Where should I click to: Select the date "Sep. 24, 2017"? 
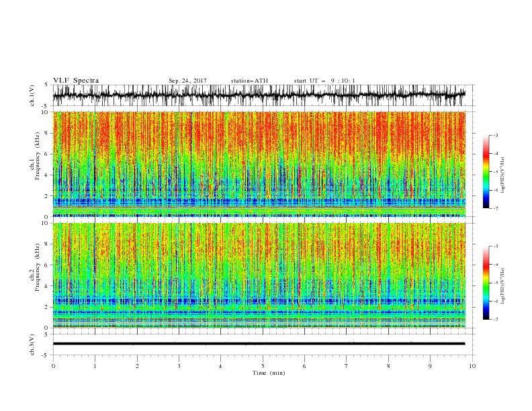pyautogui.click(x=187, y=81)
